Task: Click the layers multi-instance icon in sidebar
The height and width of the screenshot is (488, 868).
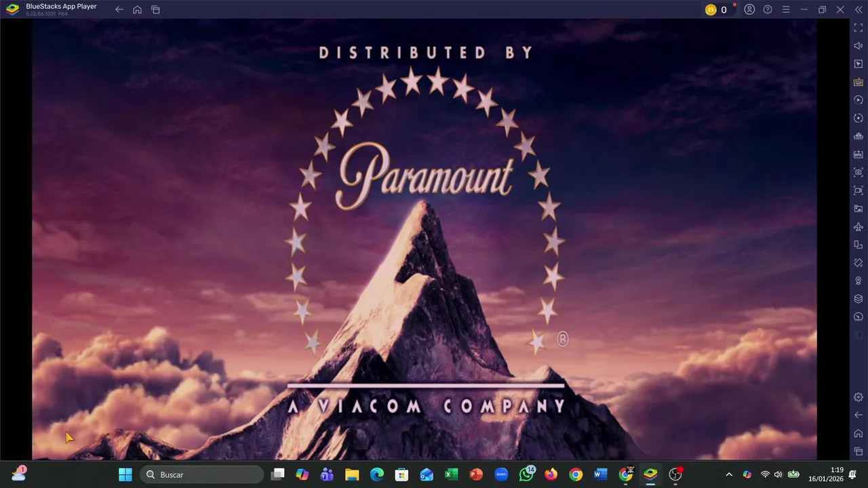Action: [858, 299]
